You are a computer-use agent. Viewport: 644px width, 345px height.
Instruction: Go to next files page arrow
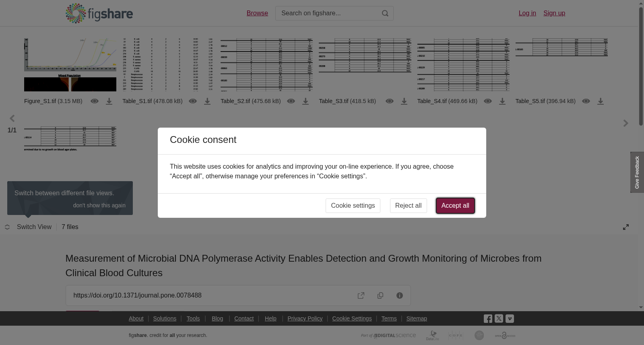pyautogui.click(x=625, y=123)
